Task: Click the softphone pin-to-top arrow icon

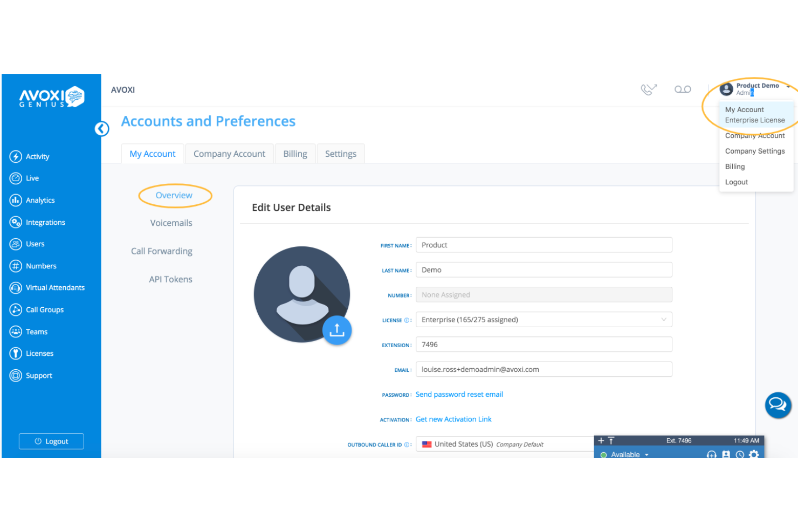Action: (611, 440)
